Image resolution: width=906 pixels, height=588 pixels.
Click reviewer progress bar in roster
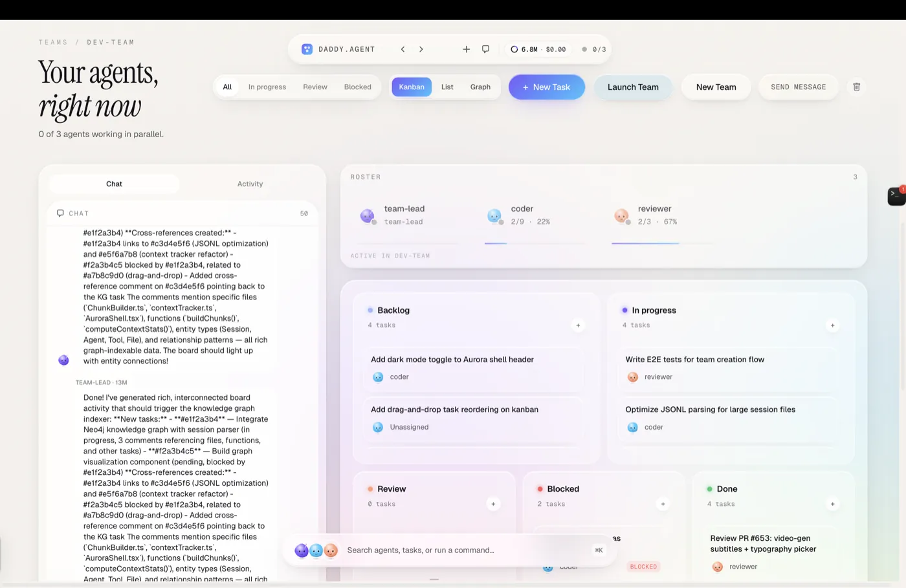(663, 243)
